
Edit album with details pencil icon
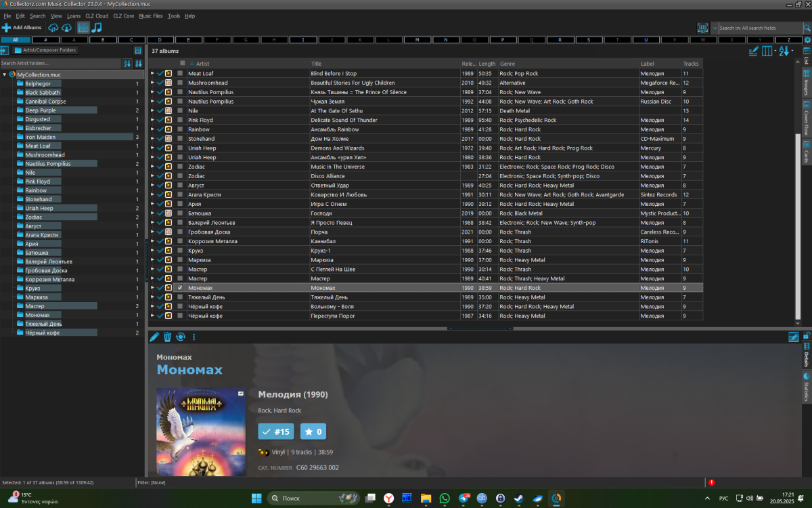point(154,337)
